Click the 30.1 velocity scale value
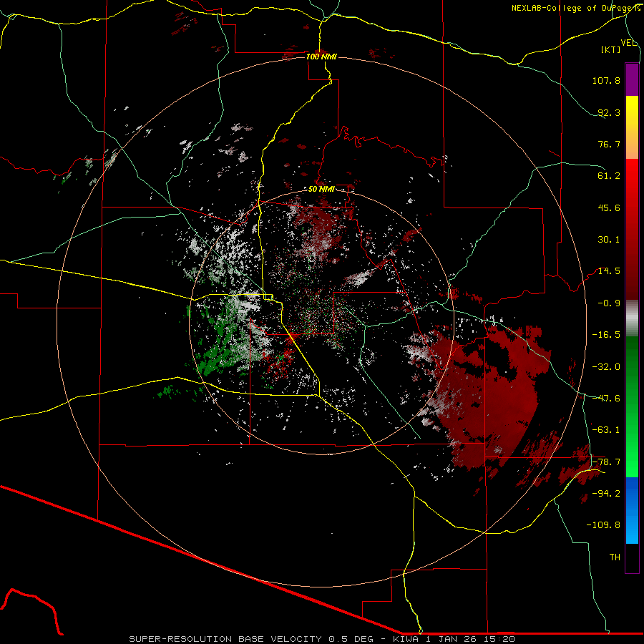Screen dimensions: 644x644 [x=609, y=240]
